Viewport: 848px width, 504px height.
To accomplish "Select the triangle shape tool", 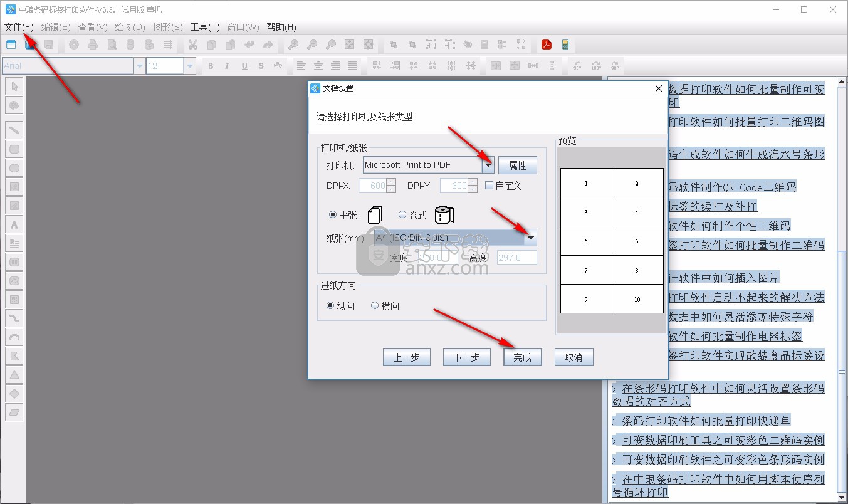I will [x=14, y=375].
